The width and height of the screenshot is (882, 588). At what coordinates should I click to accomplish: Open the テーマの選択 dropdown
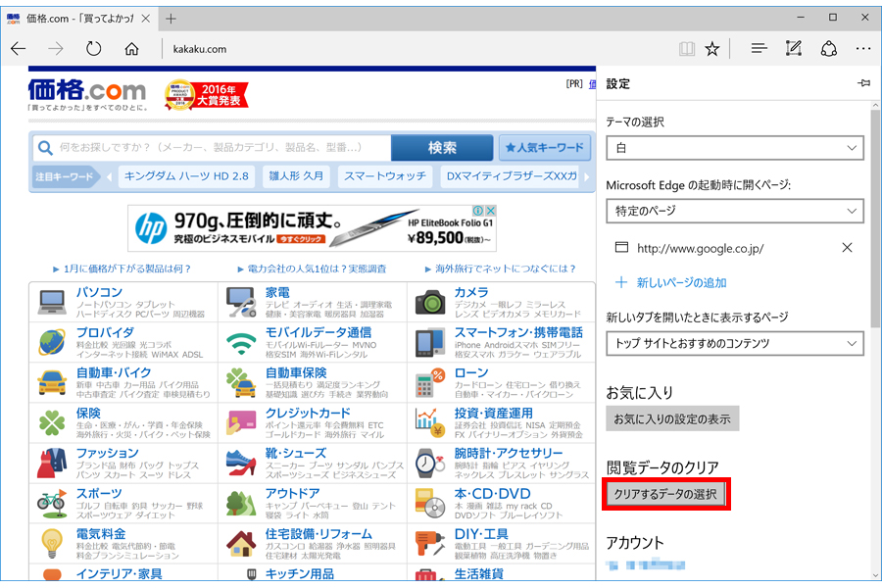pos(735,148)
